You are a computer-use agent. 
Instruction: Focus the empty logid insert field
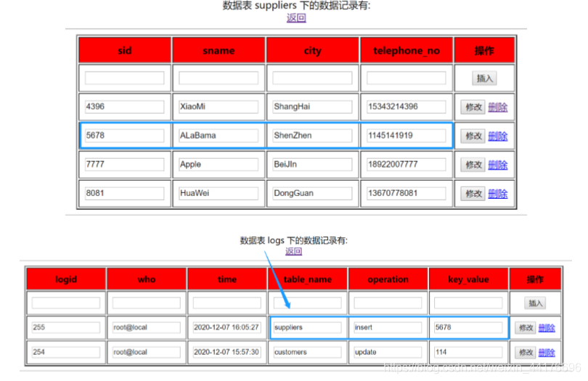pos(66,303)
